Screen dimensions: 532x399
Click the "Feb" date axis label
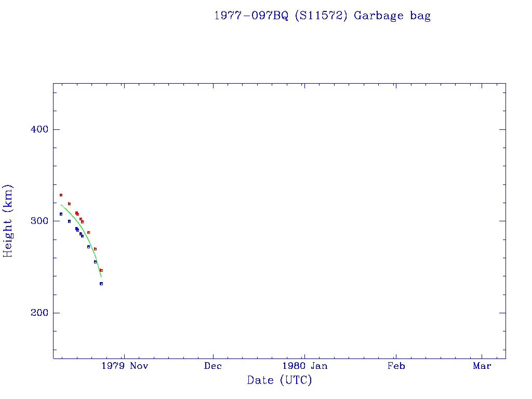point(396,366)
